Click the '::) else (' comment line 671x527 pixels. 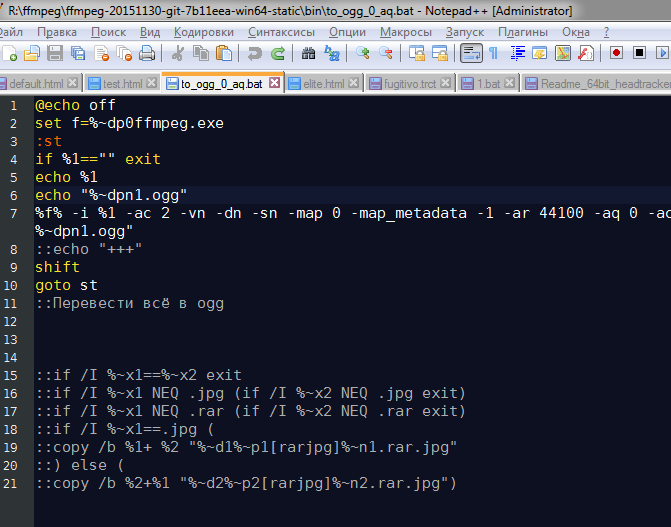click(x=80, y=465)
